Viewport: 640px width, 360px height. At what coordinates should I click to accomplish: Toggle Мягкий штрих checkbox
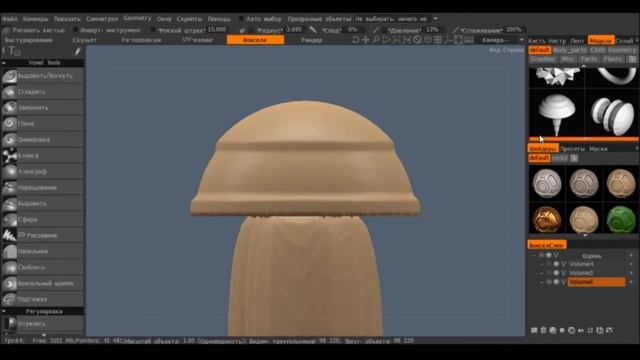(153, 30)
